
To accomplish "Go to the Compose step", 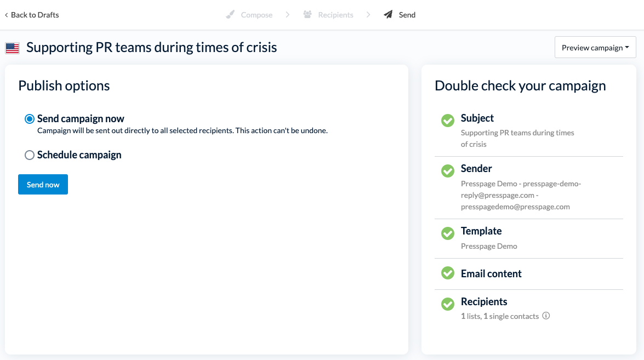I will [256, 15].
